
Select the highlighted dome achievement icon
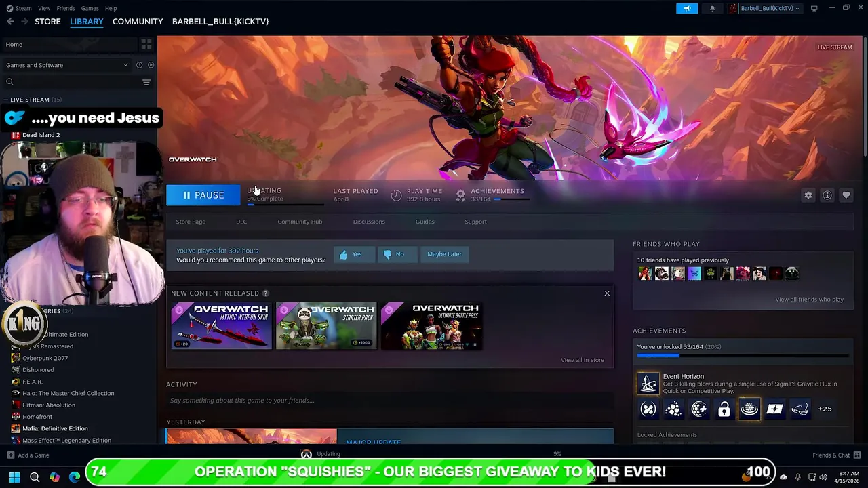(749, 409)
